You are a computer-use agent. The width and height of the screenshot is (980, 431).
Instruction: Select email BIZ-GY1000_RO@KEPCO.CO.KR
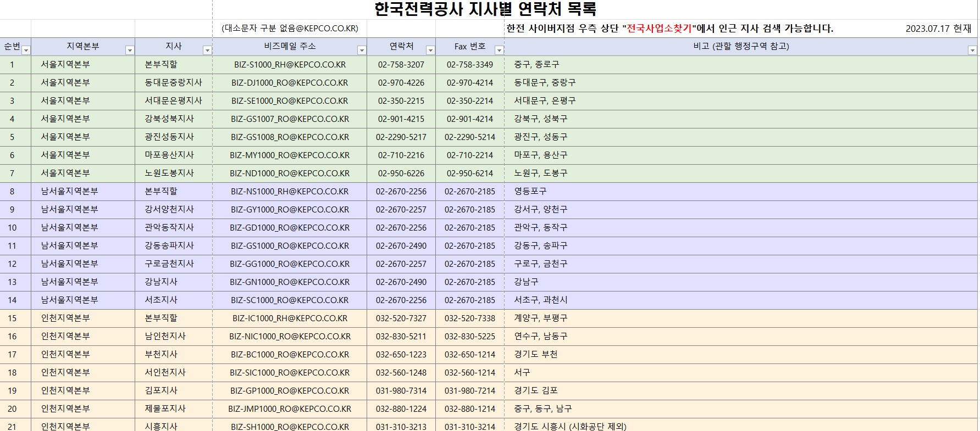point(290,210)
